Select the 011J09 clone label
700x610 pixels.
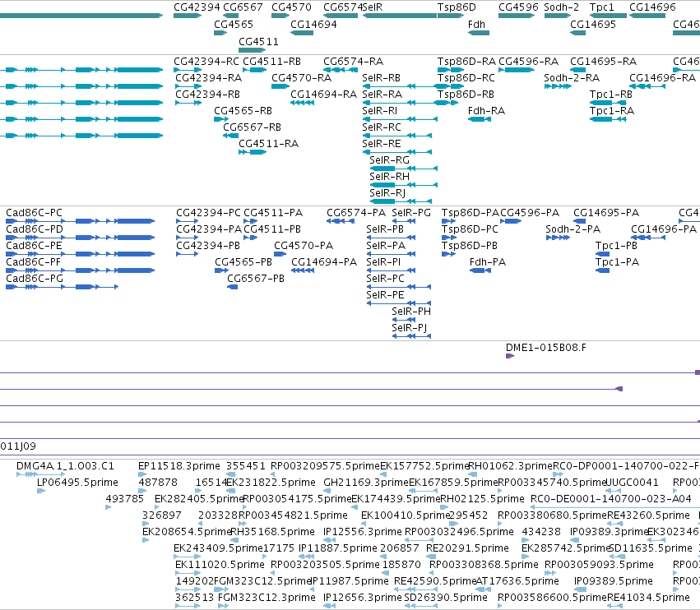[18, 446]
